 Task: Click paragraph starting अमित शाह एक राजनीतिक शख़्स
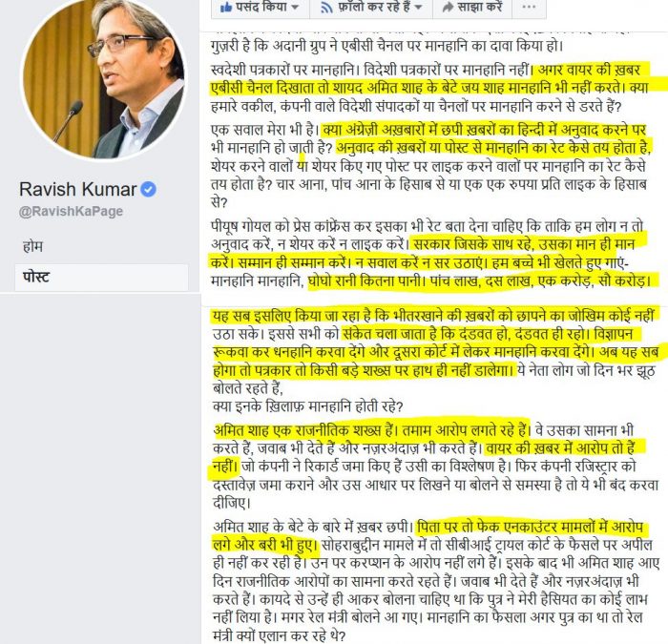coord(435,467)
